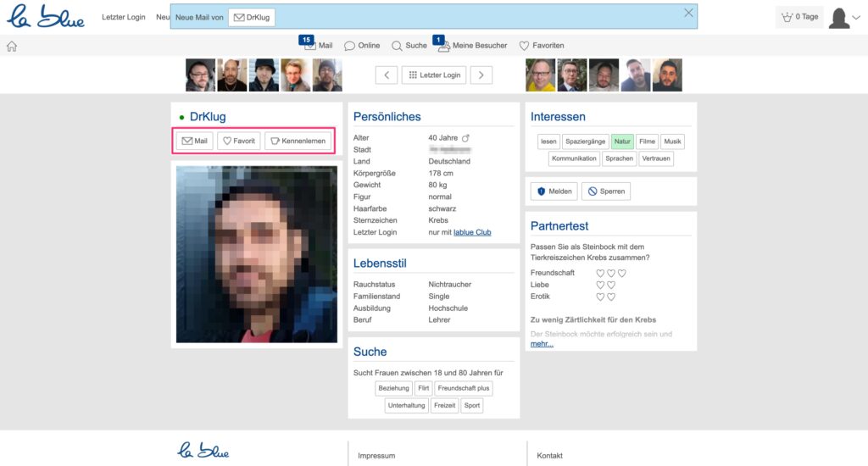Select the Beziehung search tag

pos(393,389)
